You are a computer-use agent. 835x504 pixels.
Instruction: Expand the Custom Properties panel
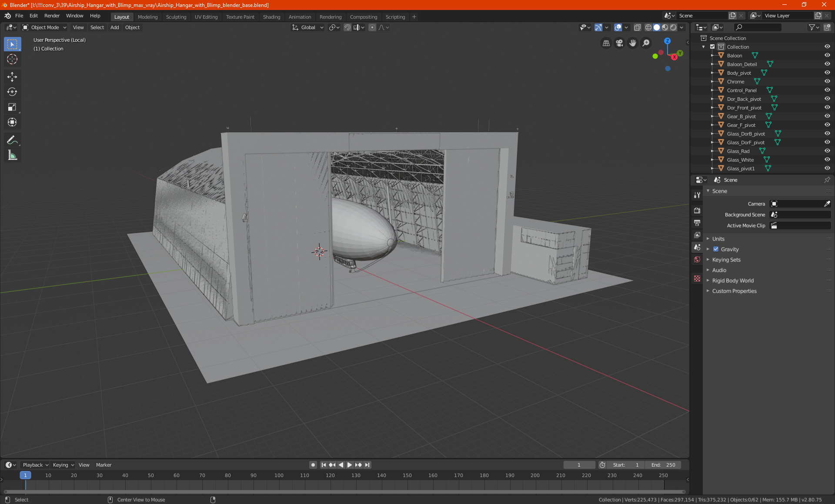(734, 291)
